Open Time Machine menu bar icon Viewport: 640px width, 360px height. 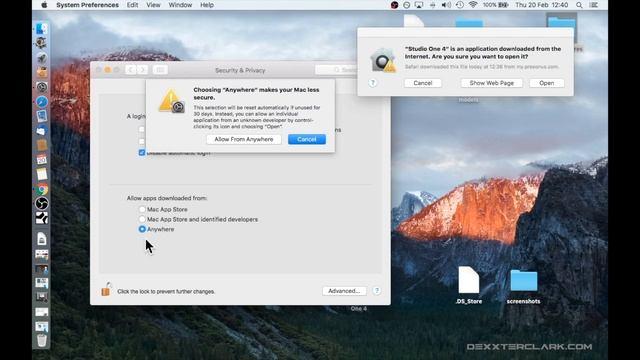pyautogui.click(x=460, y=5)
